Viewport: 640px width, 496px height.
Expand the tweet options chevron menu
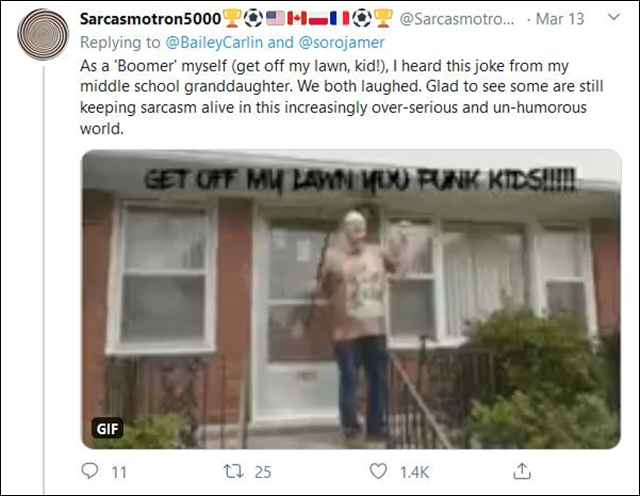tap(614, 17)
